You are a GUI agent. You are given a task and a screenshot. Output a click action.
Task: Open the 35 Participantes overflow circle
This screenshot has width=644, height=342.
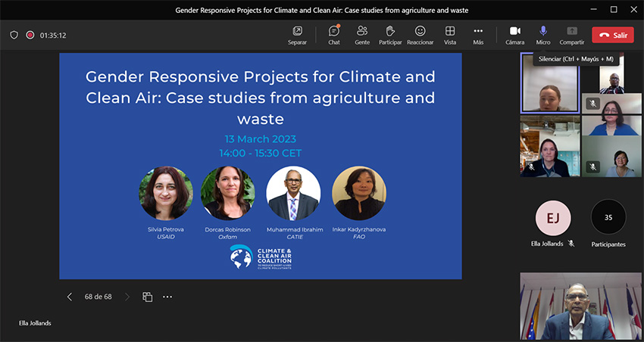click(608, 217)
